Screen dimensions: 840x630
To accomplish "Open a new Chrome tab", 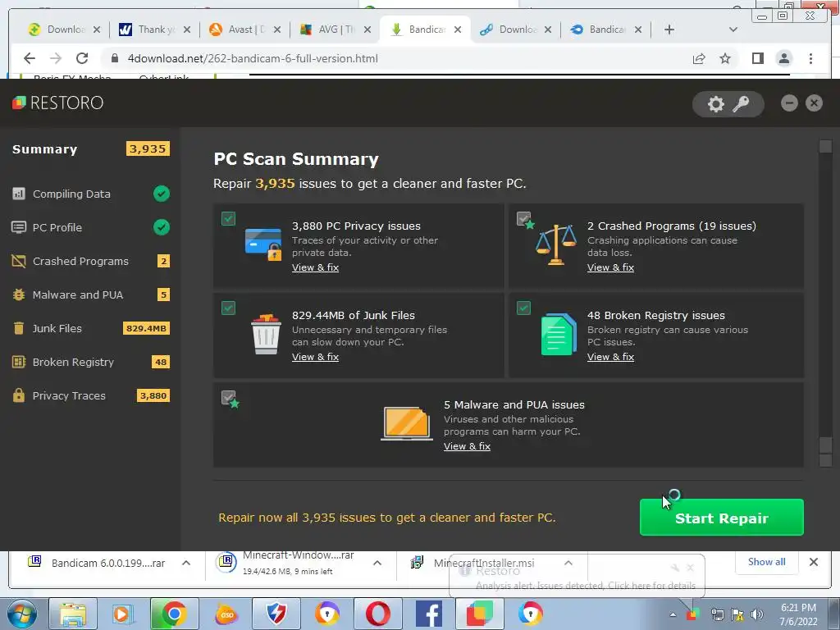I will coord(669,30).
